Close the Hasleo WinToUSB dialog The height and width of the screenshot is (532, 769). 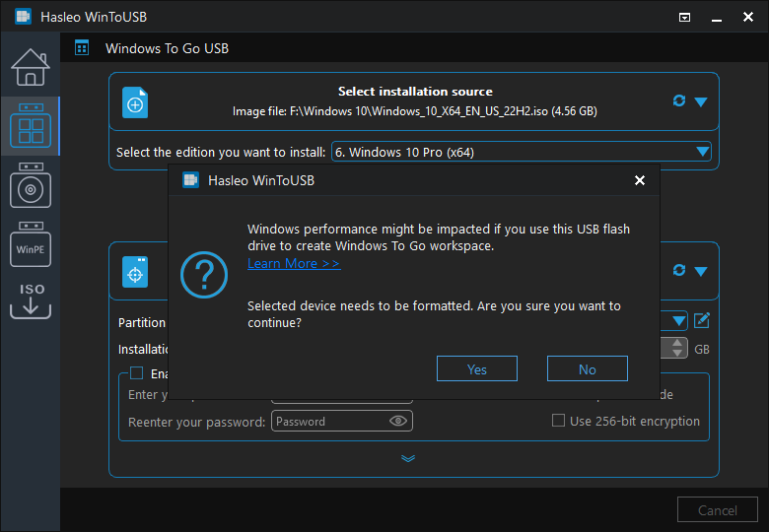coord(640,180)
